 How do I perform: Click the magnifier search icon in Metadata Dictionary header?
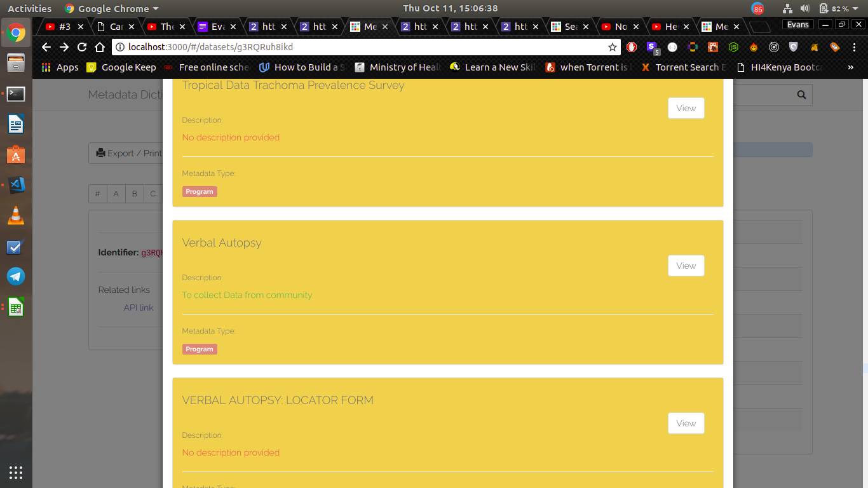click(x=801, y=95)
